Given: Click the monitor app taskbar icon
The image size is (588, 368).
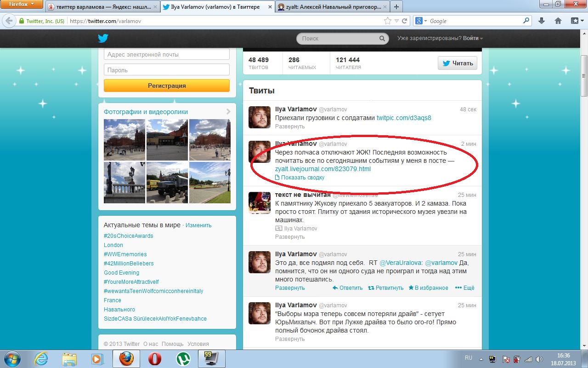Looking at the screenshot, I should coord(212,358).
